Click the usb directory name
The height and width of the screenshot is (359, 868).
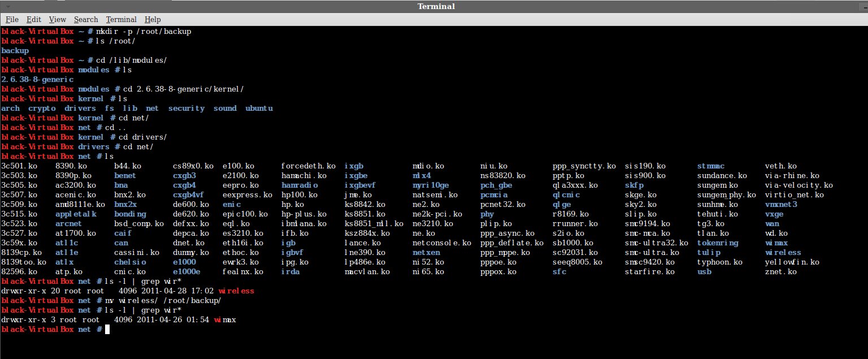point(704,271)
